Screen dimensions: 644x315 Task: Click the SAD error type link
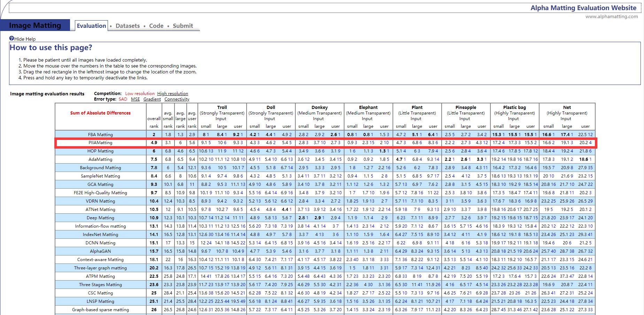coord(123,99)
